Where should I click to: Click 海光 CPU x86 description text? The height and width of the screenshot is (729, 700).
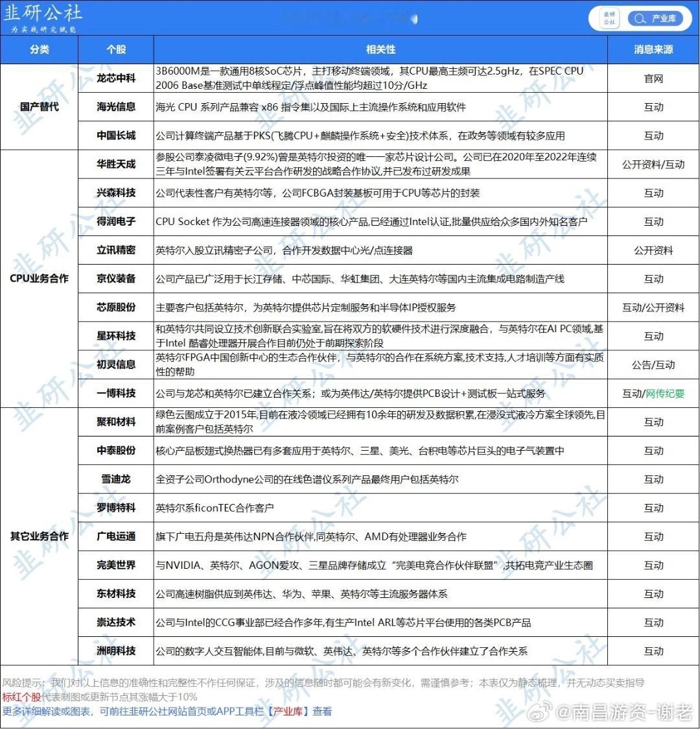(x=310, y=108)
